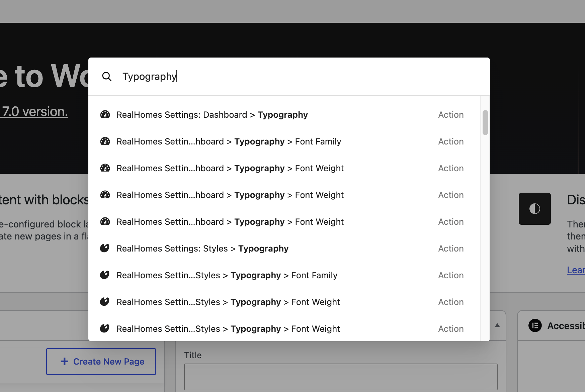
Task: Click the Create New Page button
Action: (101, 362)
